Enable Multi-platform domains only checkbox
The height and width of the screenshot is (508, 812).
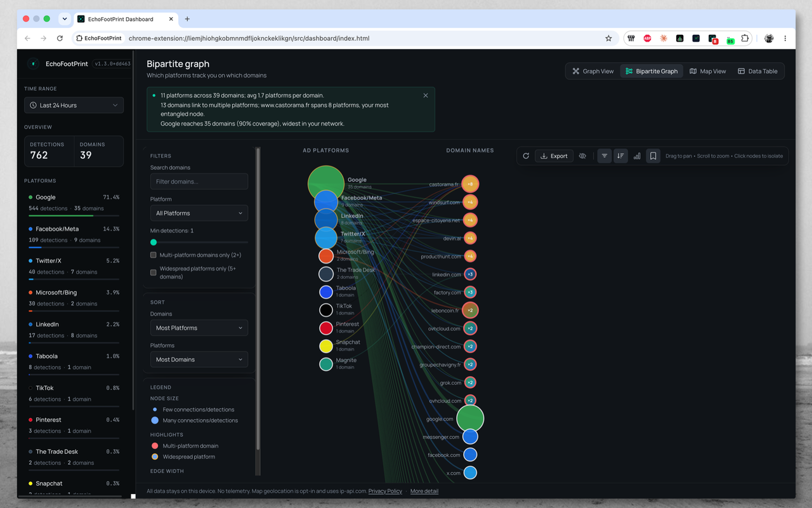pyautogui.click(x=154, y=255)
